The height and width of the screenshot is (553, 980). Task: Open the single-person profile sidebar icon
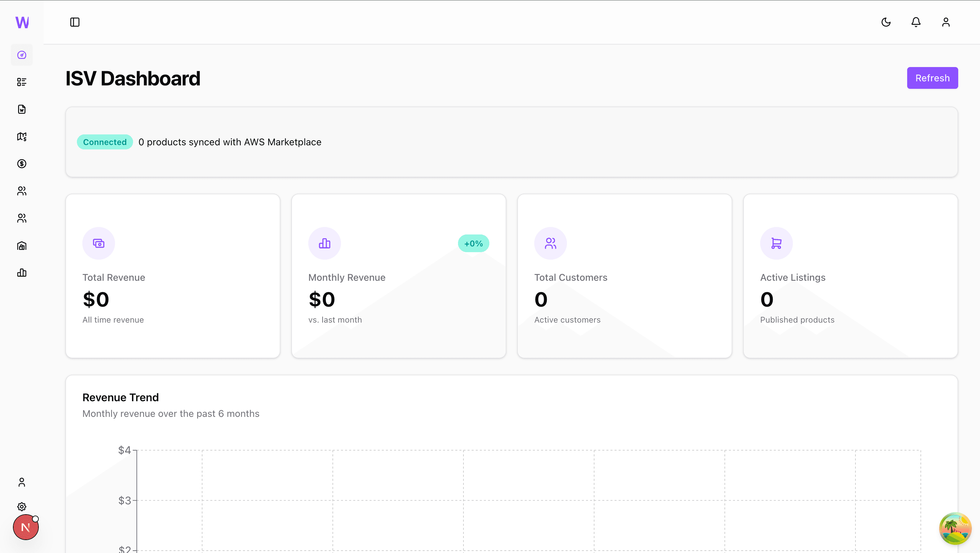22,482
